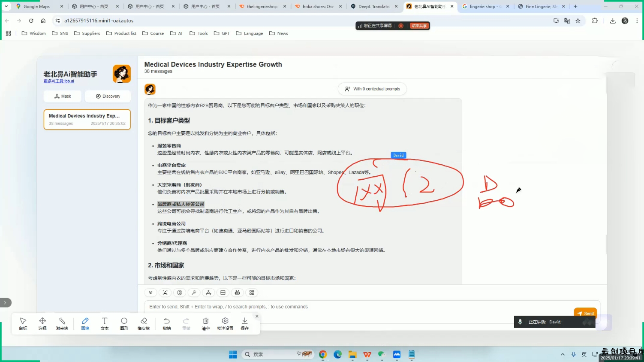Select the 橡皮擦 eraser tool
Screen dimensions: 644x362
(x=144, y=323)
